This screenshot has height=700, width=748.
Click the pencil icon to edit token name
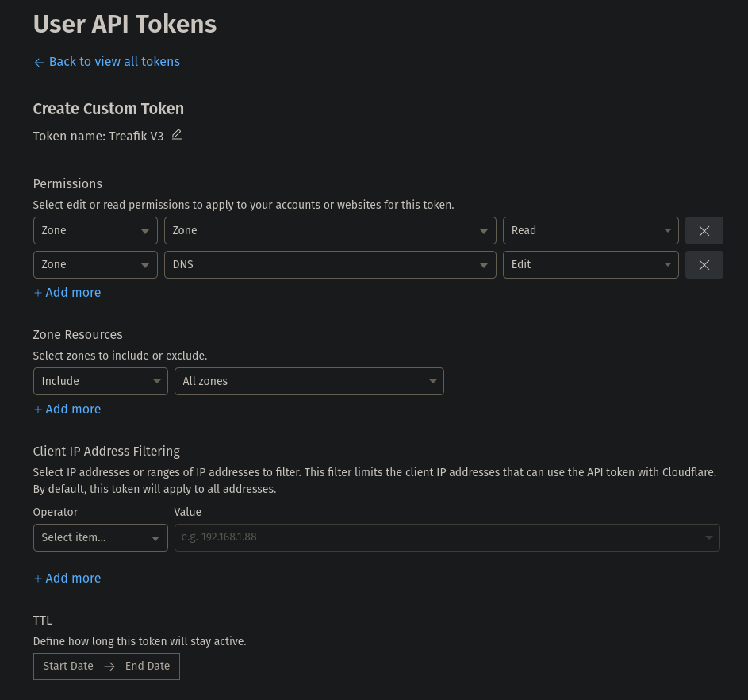pos(177,135)
